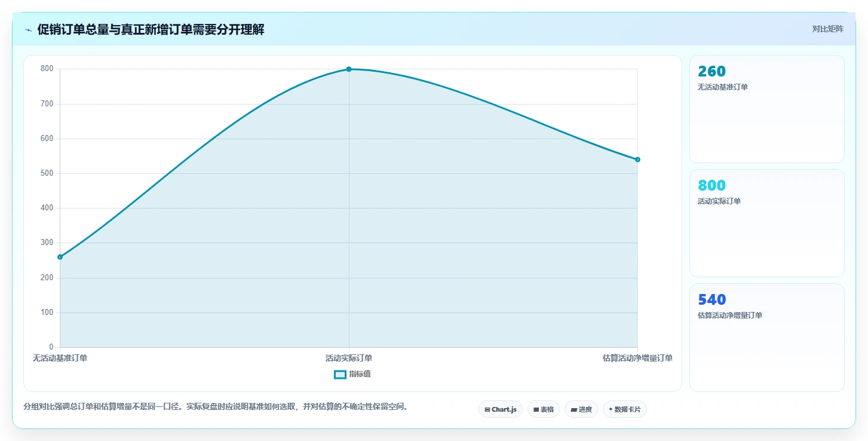Select the 表格 tag chip

click(x=544, y=409)
